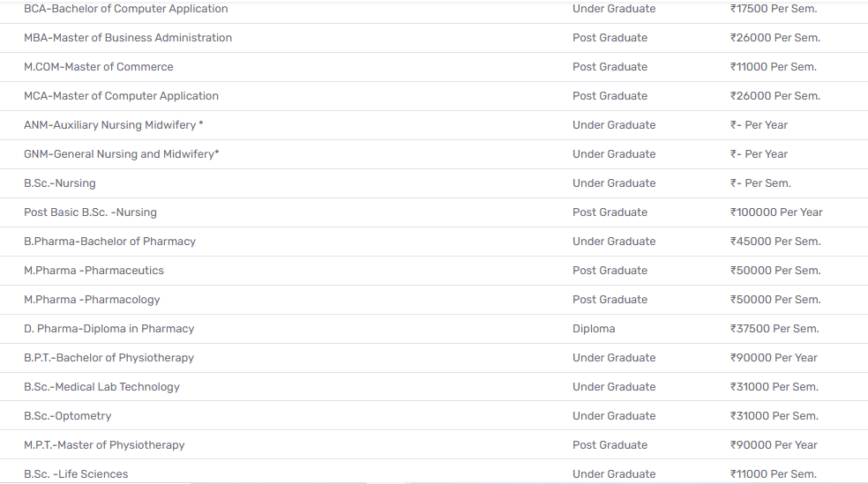Click Post Basic B.Sc. -Nursing course

(x=90, y=212)
